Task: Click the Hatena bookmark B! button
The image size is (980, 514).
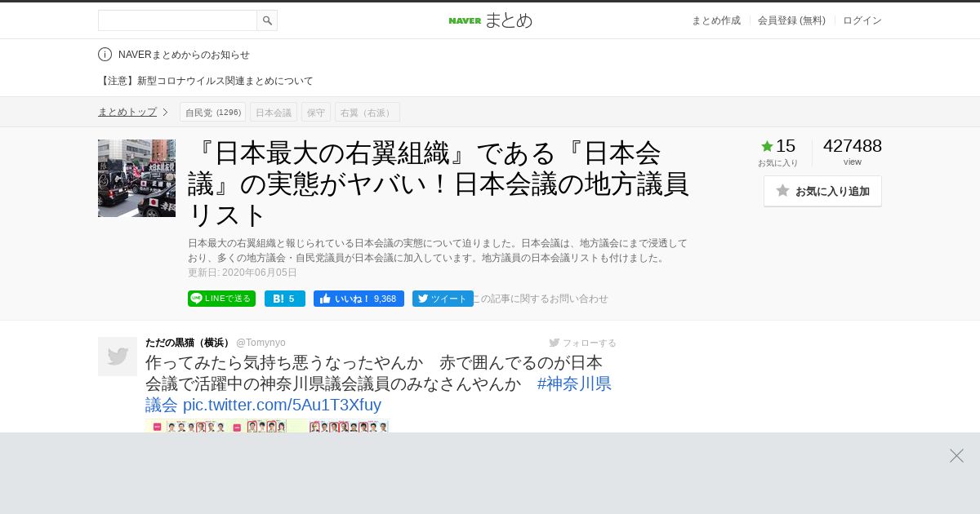Action: pyautogui.click(x=285, y=299)
